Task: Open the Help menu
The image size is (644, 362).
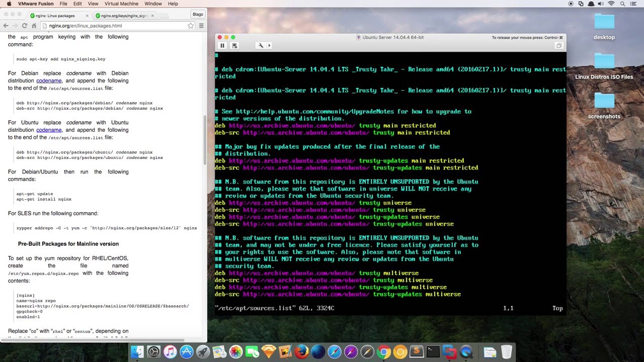Action: 173,4
